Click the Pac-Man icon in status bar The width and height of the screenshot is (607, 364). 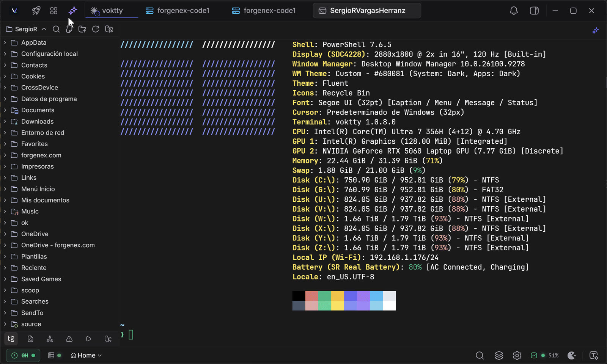(572, 355)
